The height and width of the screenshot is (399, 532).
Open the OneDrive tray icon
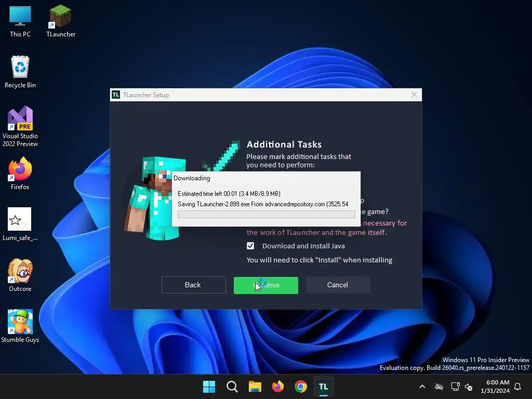(x=439, y=387)
